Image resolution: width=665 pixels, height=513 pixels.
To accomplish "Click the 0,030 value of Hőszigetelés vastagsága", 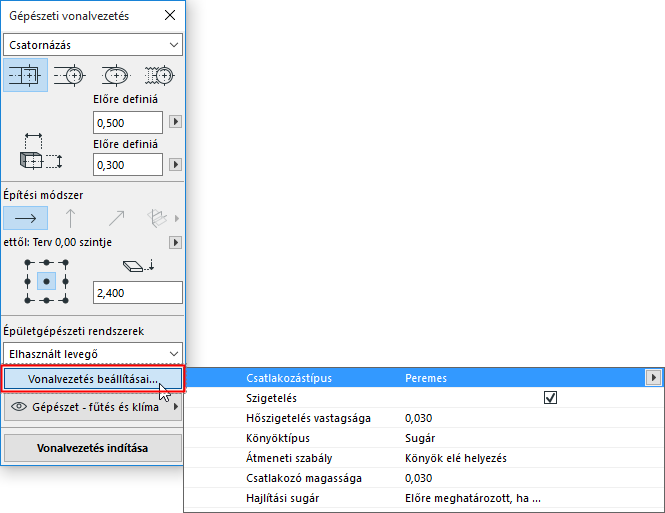I will [x=419, y=418].
